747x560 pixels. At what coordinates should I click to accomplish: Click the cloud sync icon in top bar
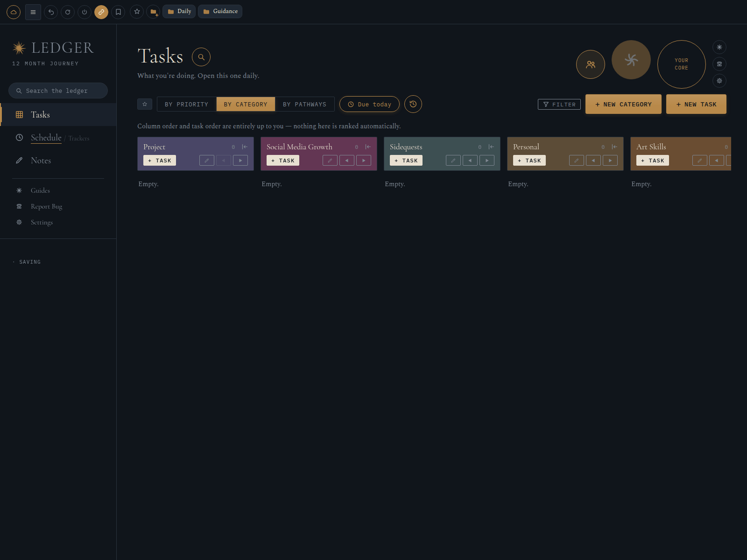[x=14, y=12]
